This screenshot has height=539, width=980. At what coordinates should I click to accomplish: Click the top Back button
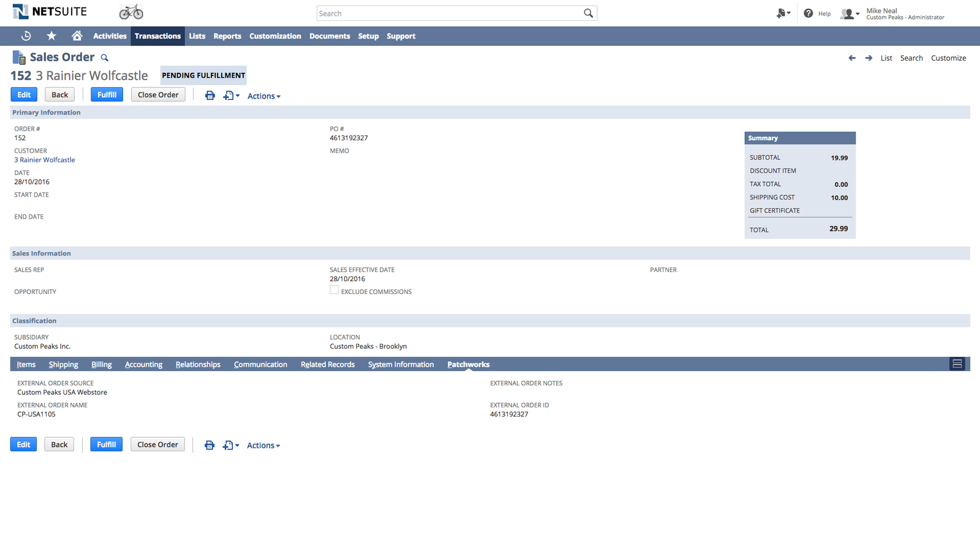[x=60, y=95]
